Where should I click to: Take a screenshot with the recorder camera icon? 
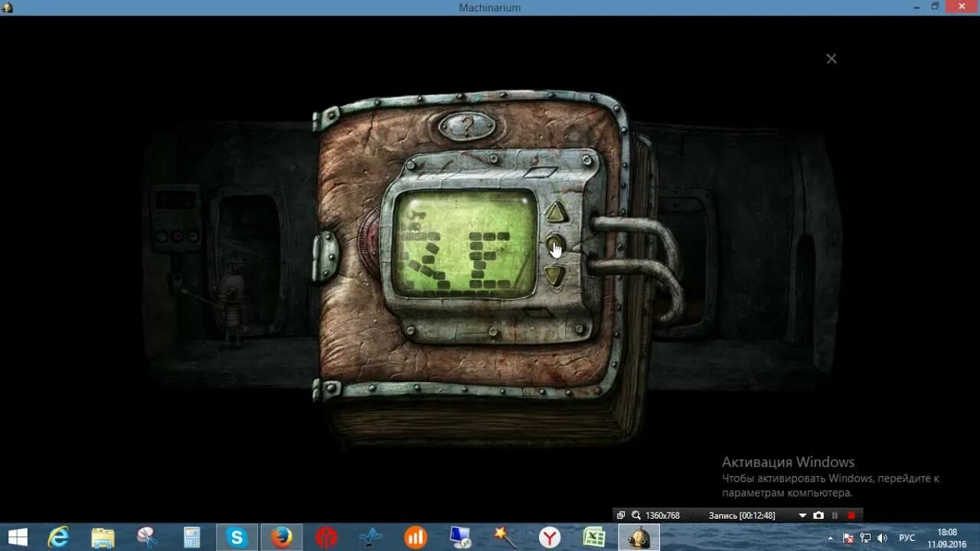coord(818,515)
